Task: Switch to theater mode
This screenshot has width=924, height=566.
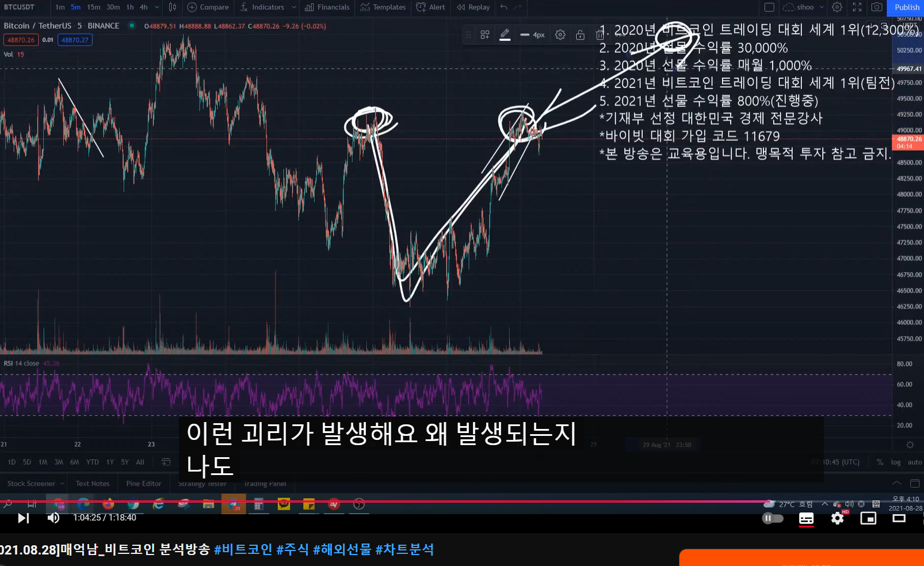Action: pos(899,518)
